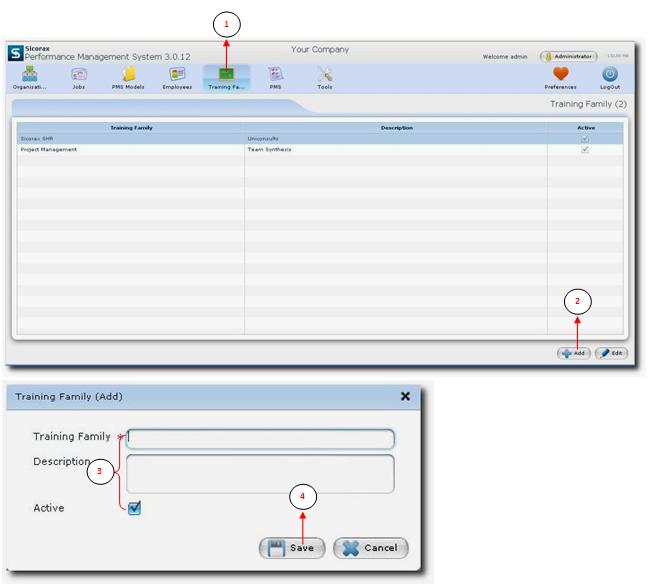The width and height of the screenshot is (649, 586).
Task: Cancel the Training Family Add dialog
Action: click(x=371, y=548)
